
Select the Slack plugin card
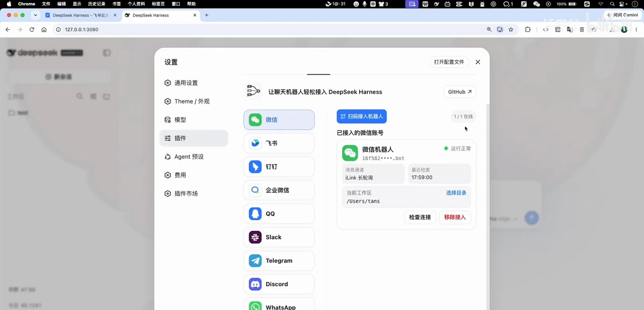279,237
